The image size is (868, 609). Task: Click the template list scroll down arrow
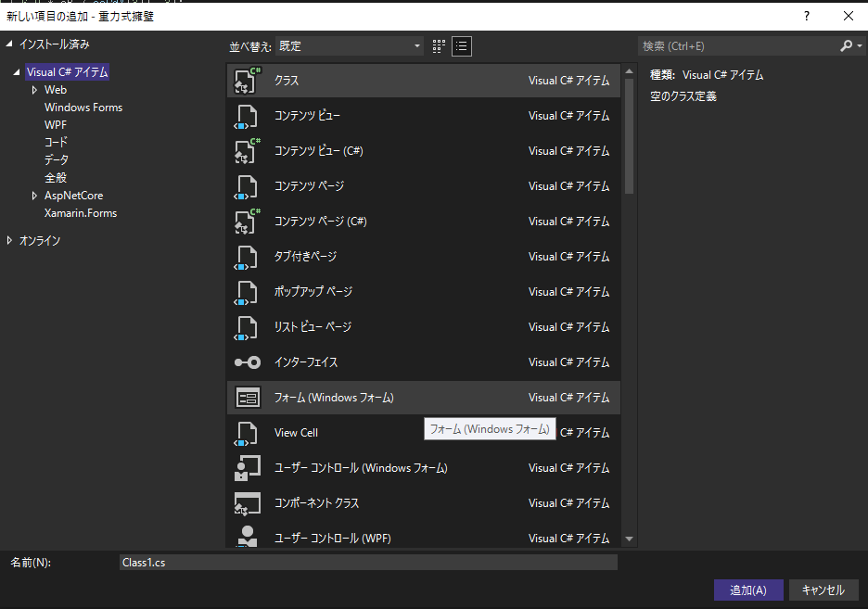coord(629,539)
